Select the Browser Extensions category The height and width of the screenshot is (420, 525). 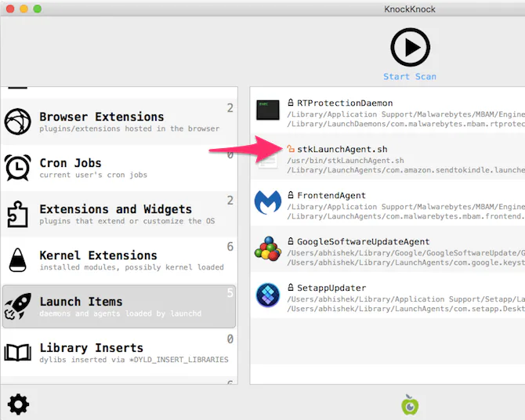(120, 121)
